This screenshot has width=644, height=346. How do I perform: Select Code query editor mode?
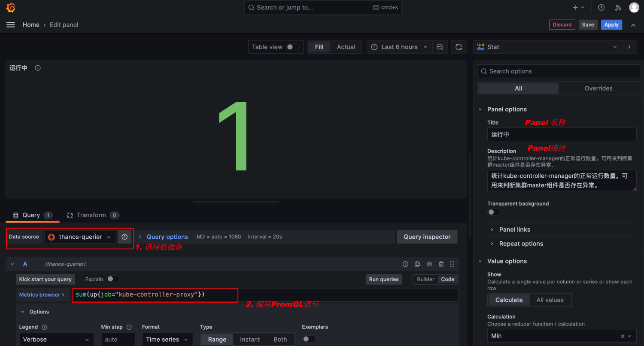(448, 279)
